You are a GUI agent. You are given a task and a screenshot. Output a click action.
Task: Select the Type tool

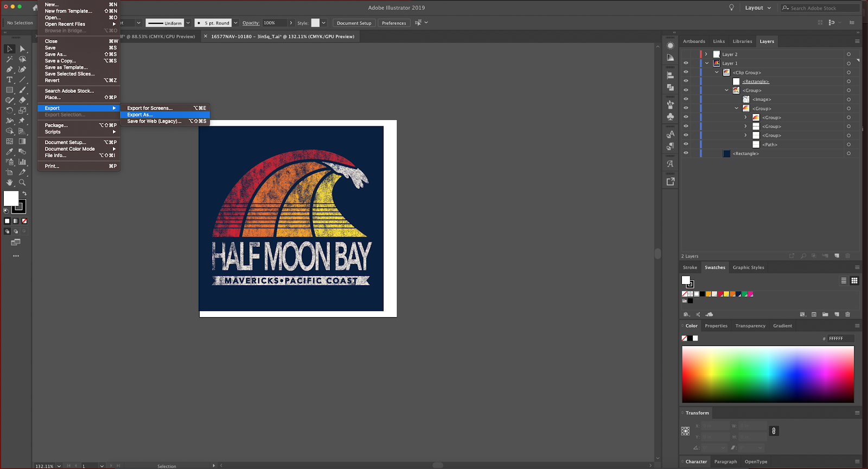pyautogui.click(x=9, y=80)
